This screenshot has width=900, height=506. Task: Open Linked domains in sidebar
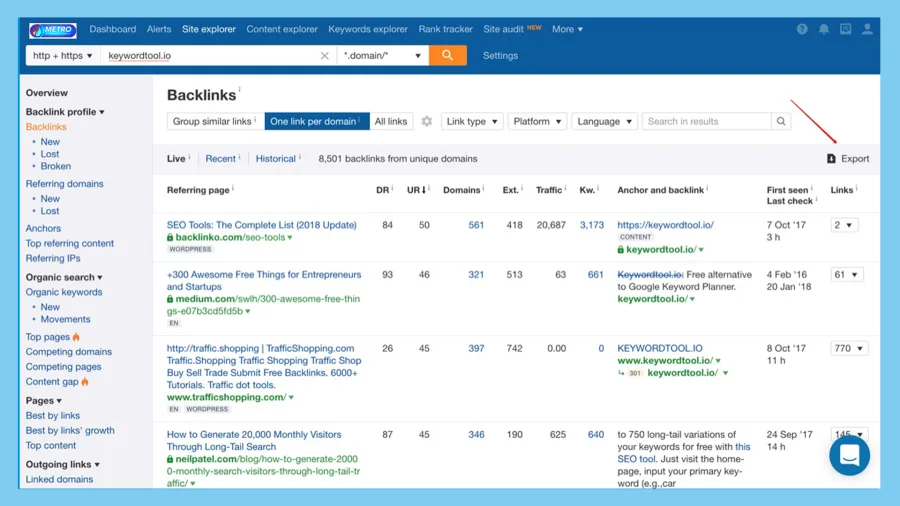(x=59, y=479)
